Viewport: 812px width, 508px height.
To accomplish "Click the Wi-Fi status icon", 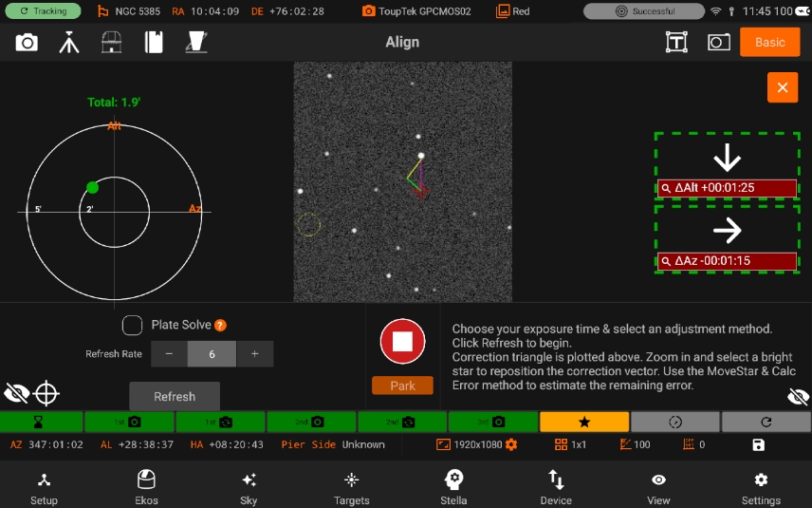I will 715,10.
